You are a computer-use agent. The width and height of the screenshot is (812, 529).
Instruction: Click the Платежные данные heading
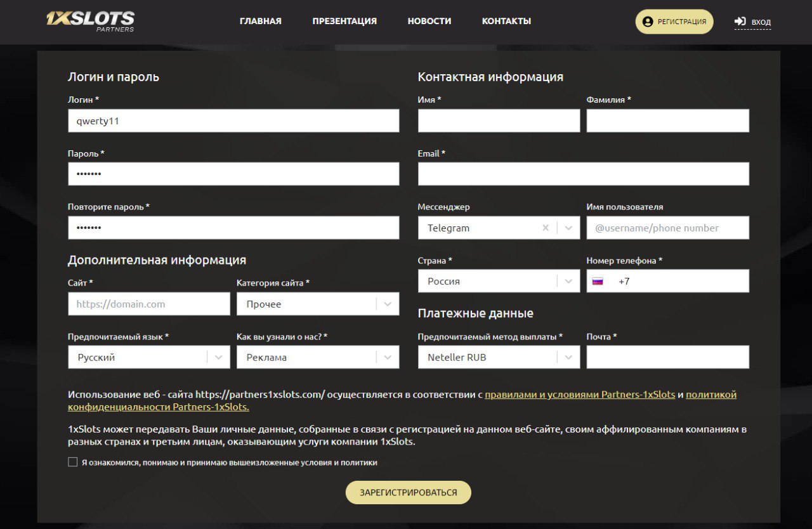click(476, 313)
